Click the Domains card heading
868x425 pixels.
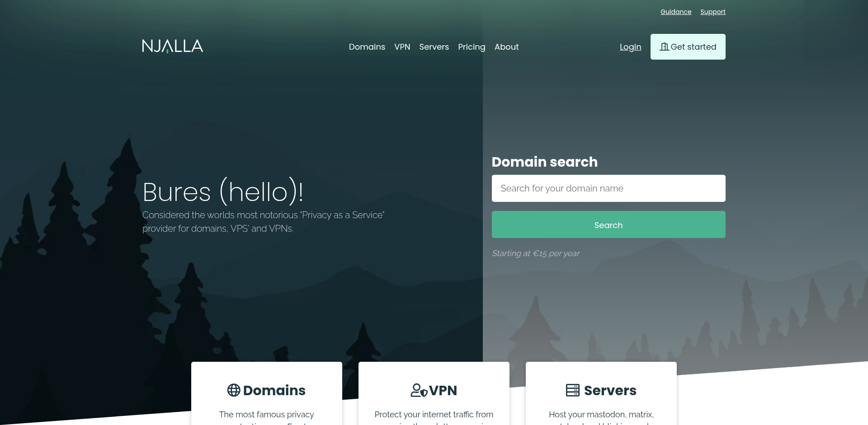[274, 390]
